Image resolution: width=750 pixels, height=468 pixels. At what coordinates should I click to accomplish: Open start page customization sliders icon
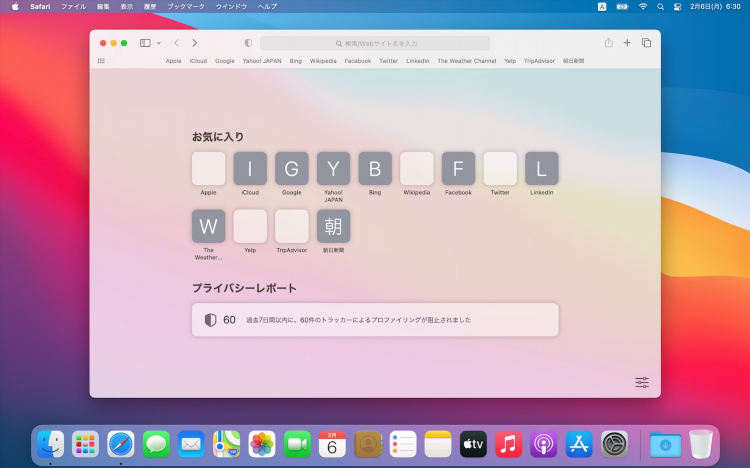pyautogui.click(x=642, y=382)
